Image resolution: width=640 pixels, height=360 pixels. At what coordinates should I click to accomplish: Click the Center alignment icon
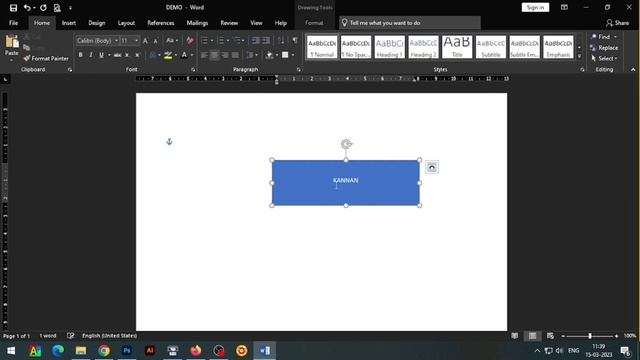pos(214,55)
